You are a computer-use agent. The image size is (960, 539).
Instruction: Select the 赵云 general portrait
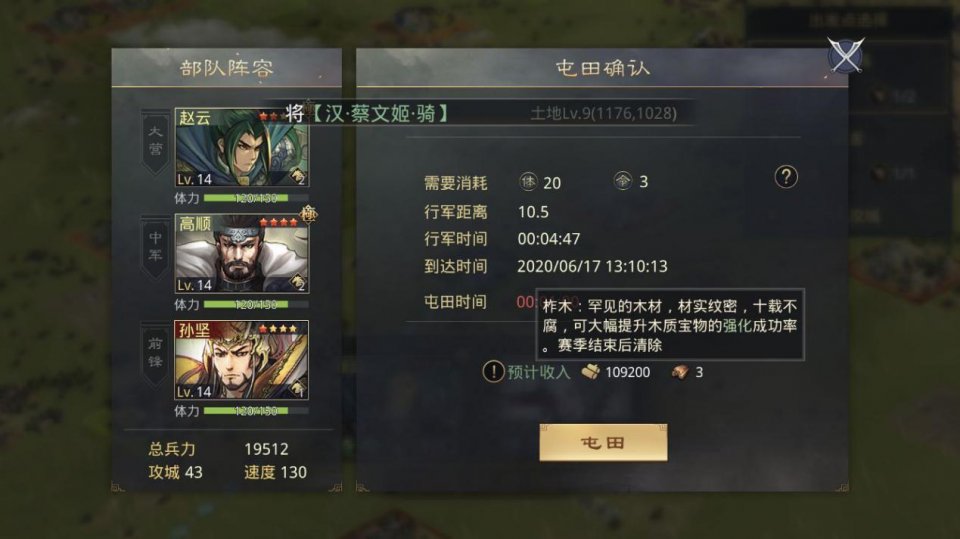pyautogui.click(x=242, y=147)
